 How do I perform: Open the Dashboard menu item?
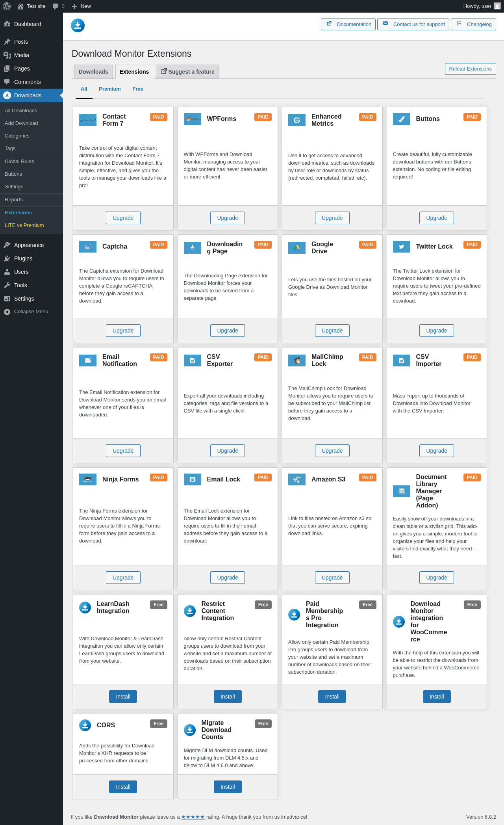(31, 24)
